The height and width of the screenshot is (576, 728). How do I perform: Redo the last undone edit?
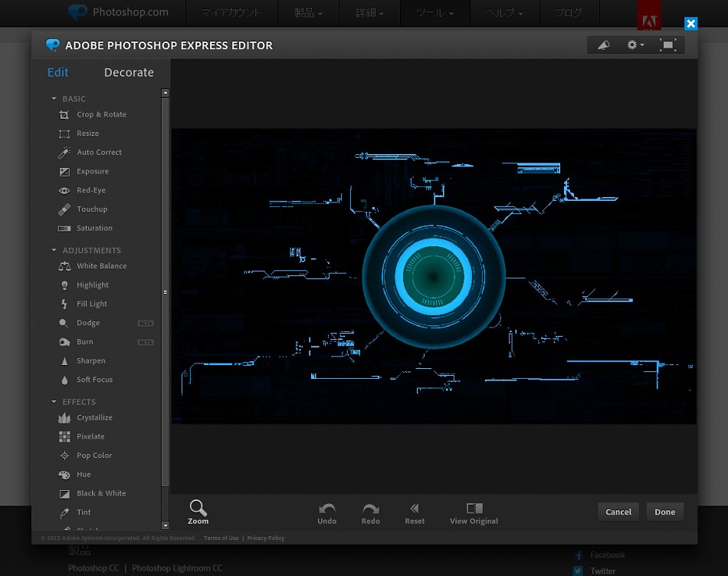click(370, 514)
